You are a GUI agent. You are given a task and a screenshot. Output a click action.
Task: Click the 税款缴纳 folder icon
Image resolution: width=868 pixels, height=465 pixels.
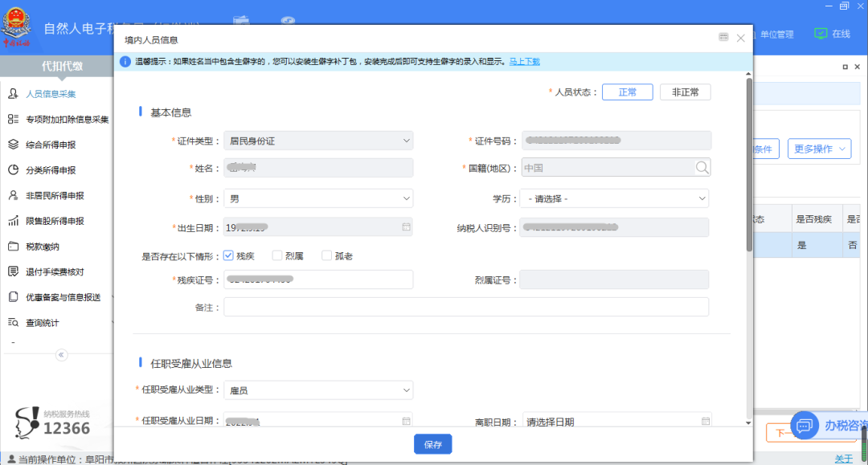tap(14, 246)
